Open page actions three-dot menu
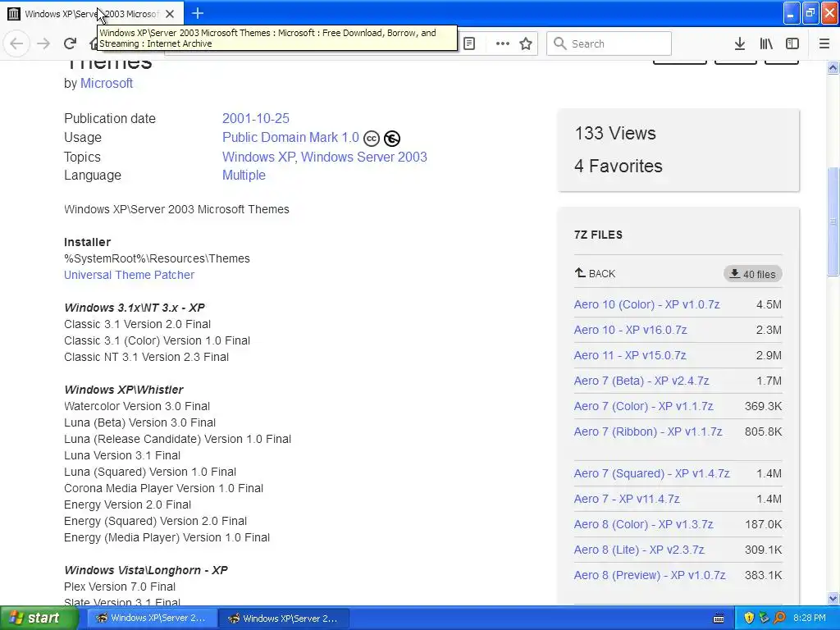Screen dimensions: 840x630 pyautogui.click(x=503, y=43)
